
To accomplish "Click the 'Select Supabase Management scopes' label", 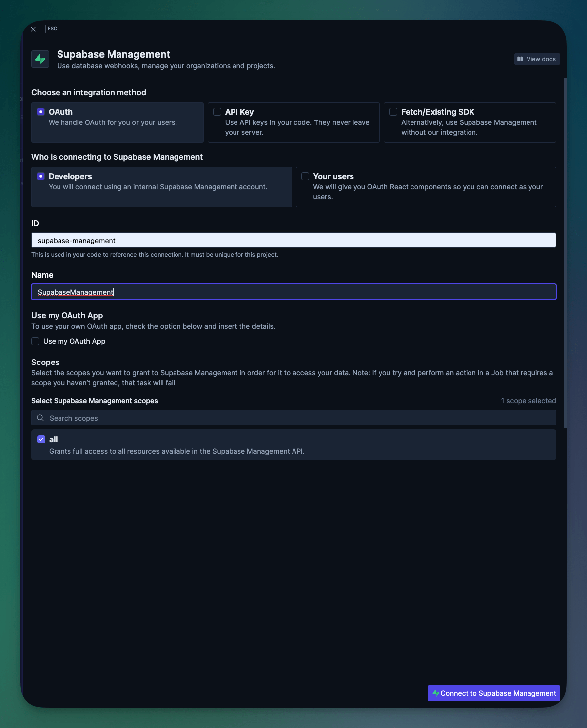I will 95,401.
